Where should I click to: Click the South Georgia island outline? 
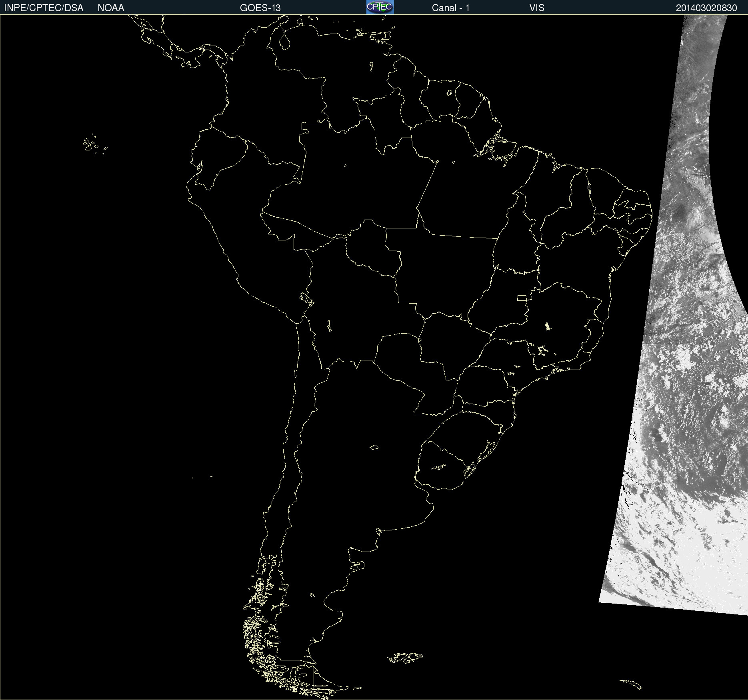click(x=631, y=684)
